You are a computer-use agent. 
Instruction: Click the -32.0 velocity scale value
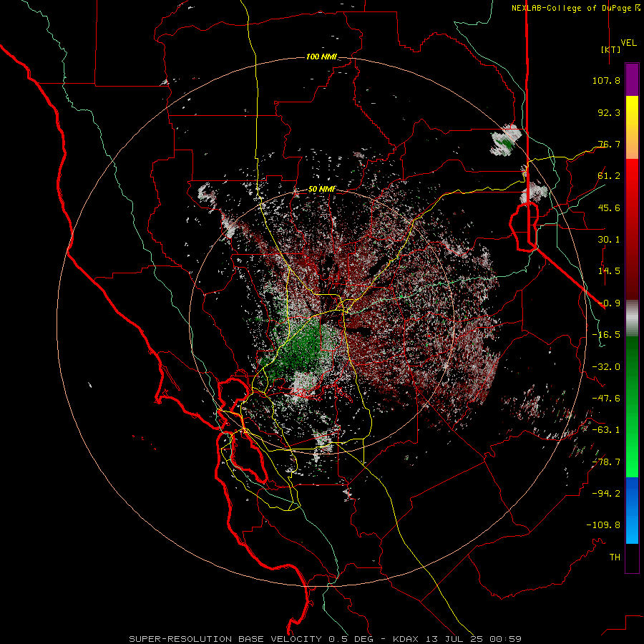(606, 367)
